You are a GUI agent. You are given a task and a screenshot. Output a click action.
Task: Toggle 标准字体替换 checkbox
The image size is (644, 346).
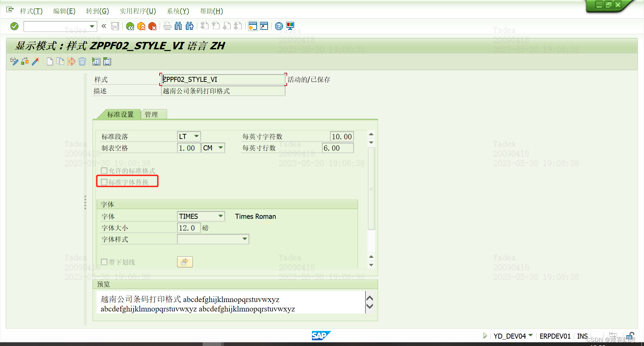pyautogui.click(x=104, y=182)
